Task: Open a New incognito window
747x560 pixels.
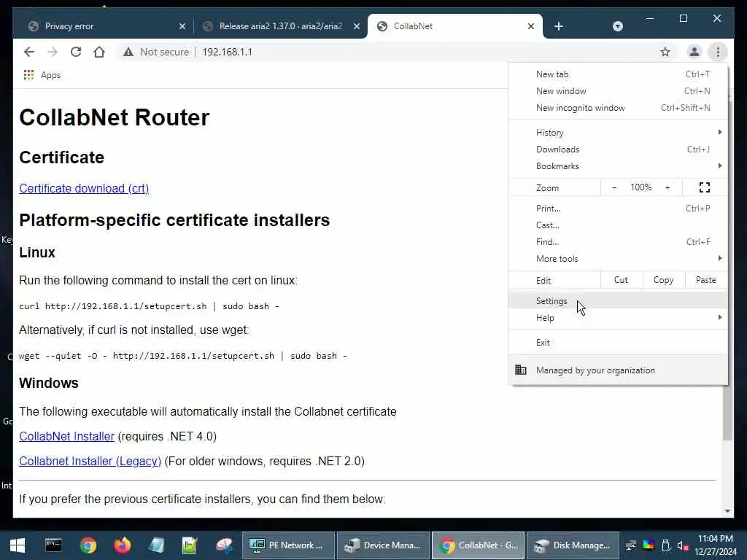Action: coord(618,108)
